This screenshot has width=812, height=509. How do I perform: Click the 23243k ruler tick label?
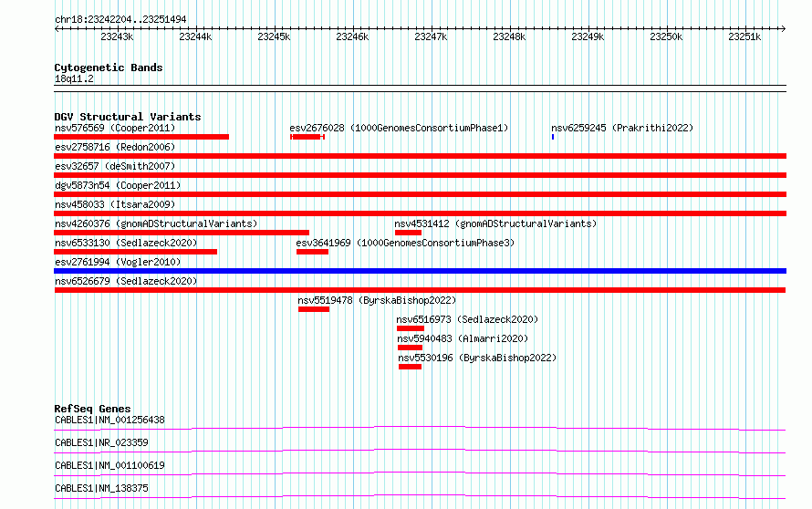coord(117,36)
